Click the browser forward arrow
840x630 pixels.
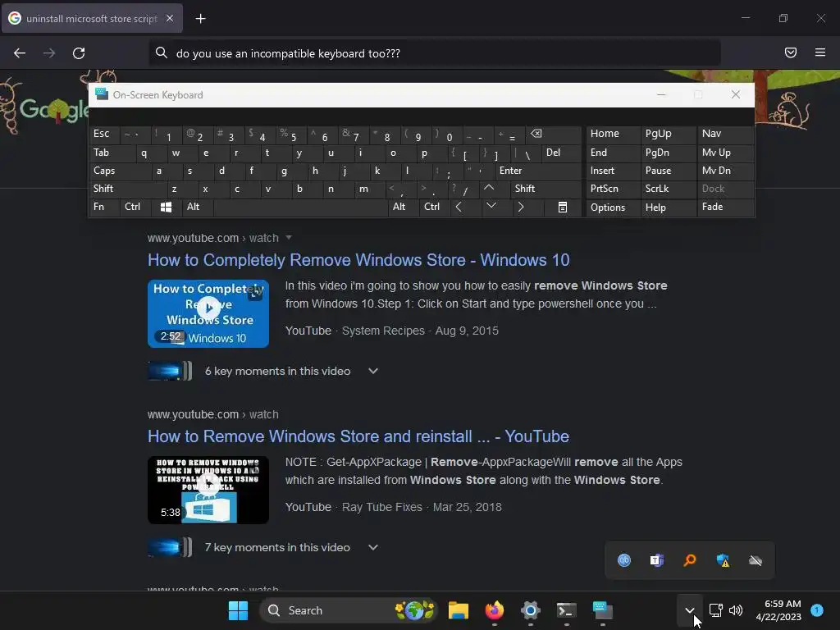pyautogui.click(x=49, y=53)
